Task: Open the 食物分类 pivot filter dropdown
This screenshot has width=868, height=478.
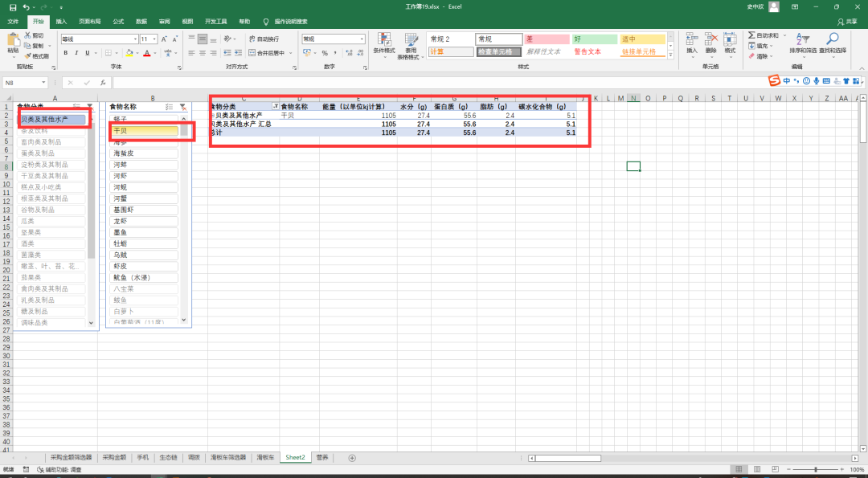Action: coord(276,107)
